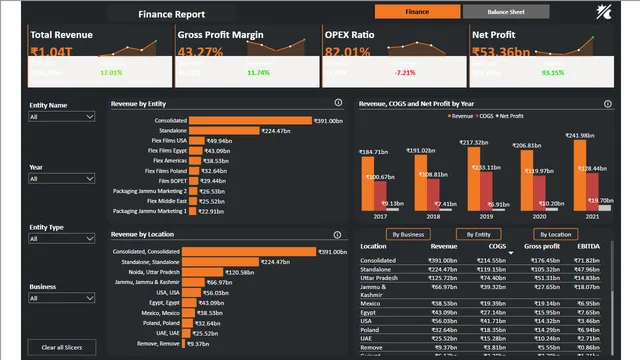
Task: Open the info icon for Revenue by Entity
Action: point(338,102)
